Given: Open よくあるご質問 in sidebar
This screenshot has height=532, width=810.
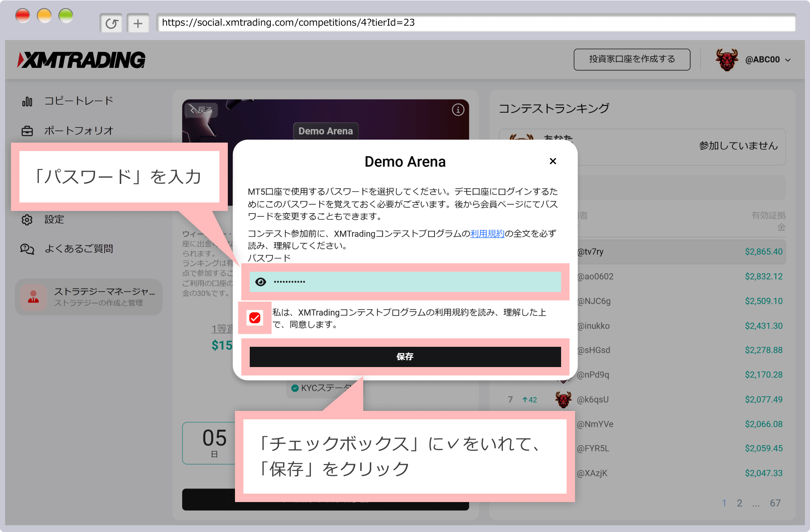Looking at the screenshot, I should 79,248.
